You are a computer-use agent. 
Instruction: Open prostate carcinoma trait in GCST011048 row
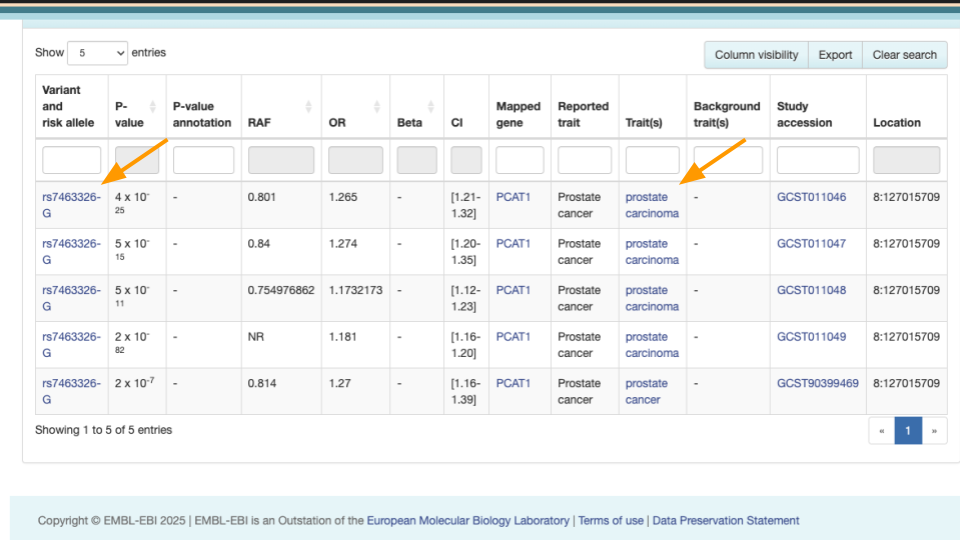coord(652,298)
